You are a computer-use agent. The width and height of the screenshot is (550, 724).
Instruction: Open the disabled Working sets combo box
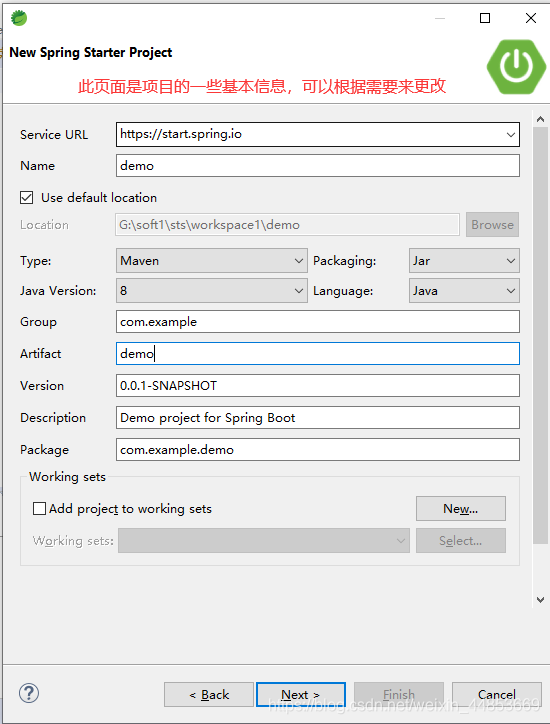[264, 540]
